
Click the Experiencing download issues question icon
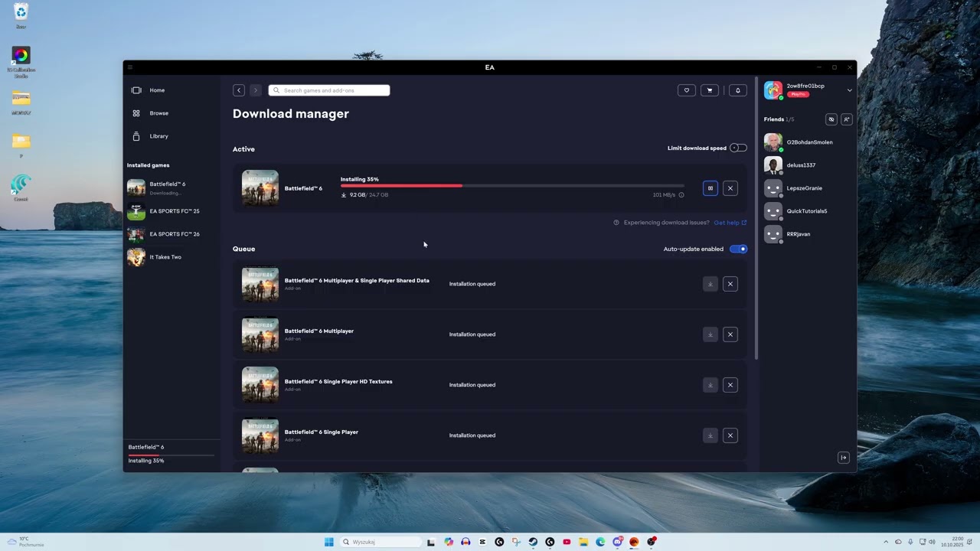(x=616, y=223)
